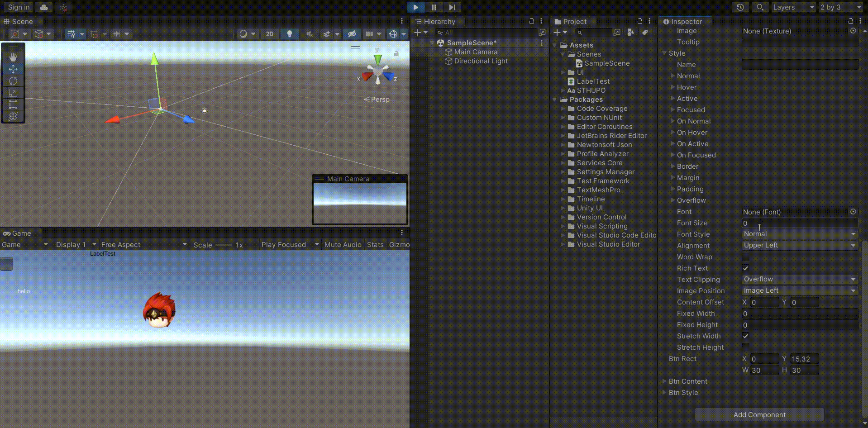Select the Rect tool

click(x=13, y=104)
